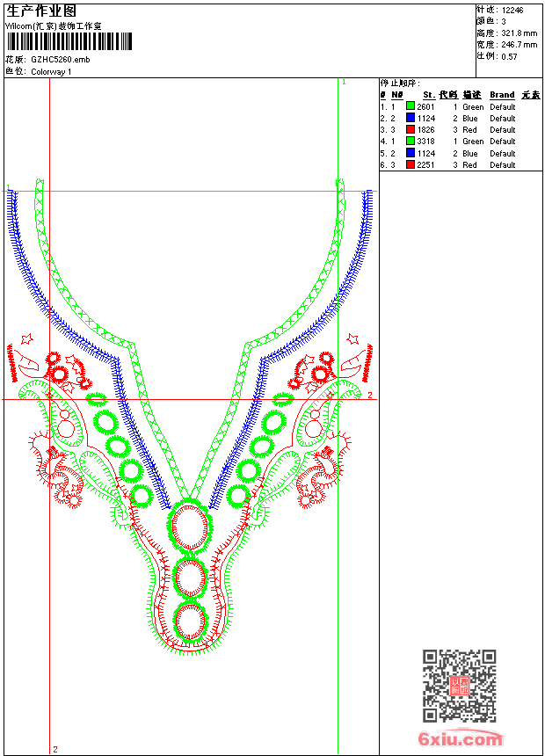Click the Brand column header

click(x=502, y=95)
